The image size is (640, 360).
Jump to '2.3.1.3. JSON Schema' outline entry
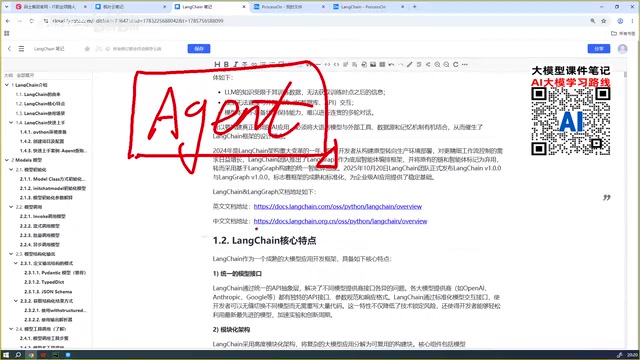(x=48, y=291)
